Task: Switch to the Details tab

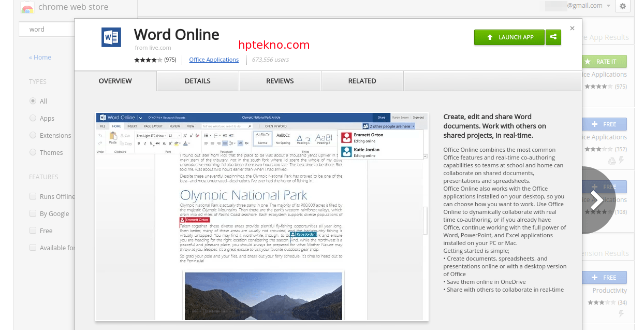Action: (x=198, y=81)
